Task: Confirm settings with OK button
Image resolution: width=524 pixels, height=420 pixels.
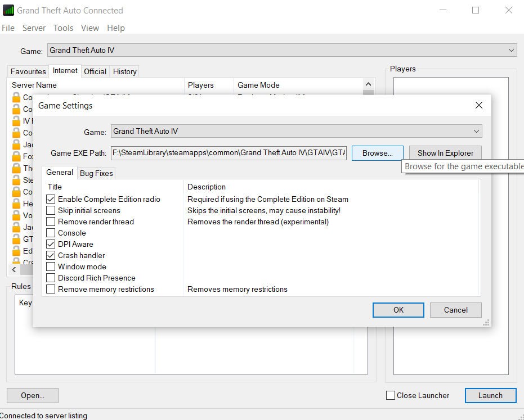Action: (x=398, y=310)
